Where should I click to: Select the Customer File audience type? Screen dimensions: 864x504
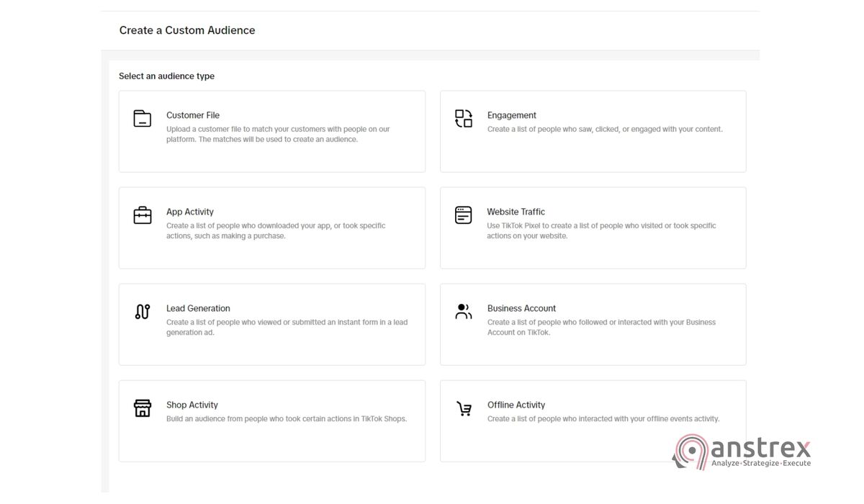271,131
